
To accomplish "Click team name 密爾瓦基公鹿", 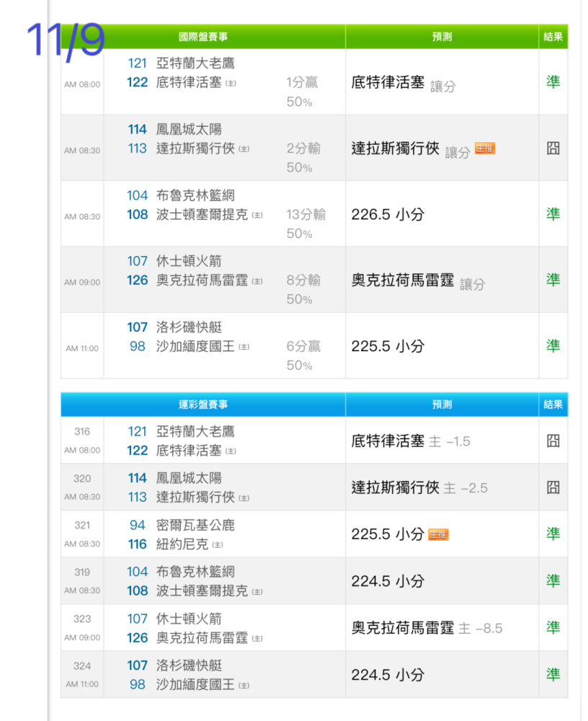I will coord(195,525).
